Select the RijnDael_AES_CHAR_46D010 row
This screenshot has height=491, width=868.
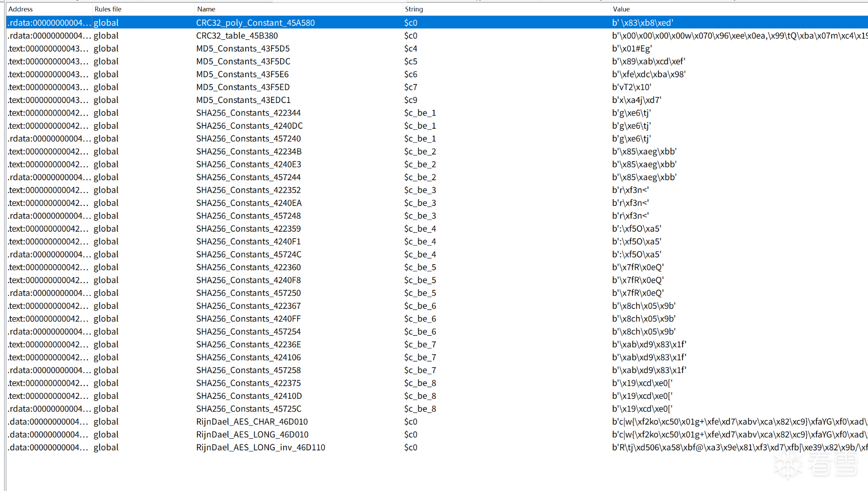point(252,421)
